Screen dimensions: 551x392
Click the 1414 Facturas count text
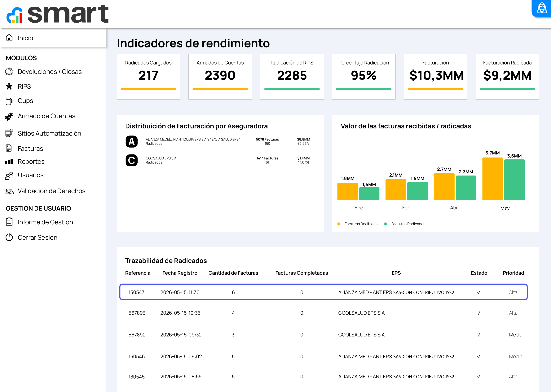pyautogui.click(x=267, y=158)
